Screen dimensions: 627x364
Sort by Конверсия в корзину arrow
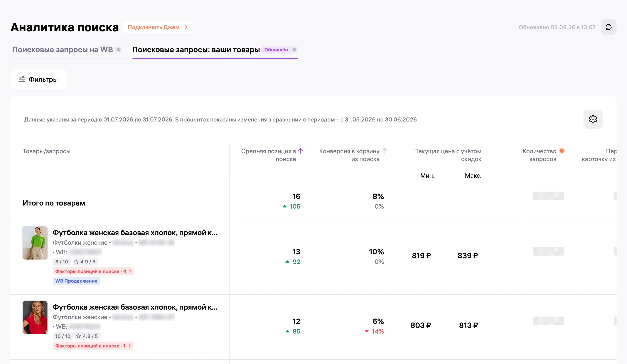pyautogui.click(x=384, y=151)
